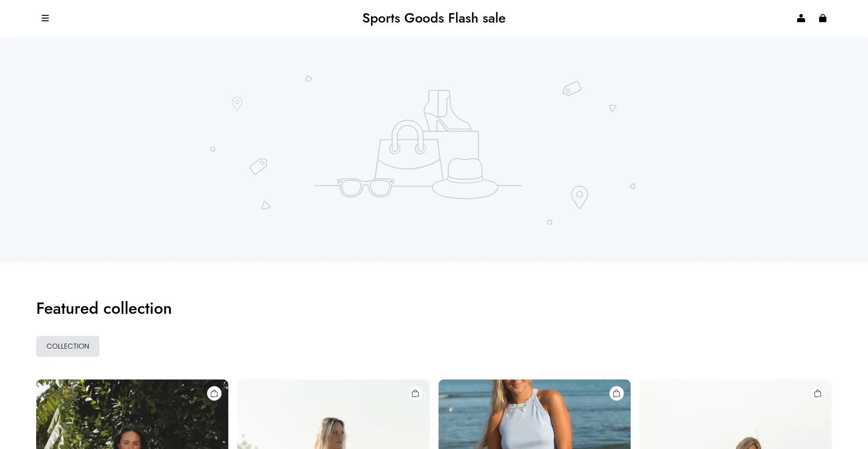Click the hero banner placeholder illustration

coord(434,149)
